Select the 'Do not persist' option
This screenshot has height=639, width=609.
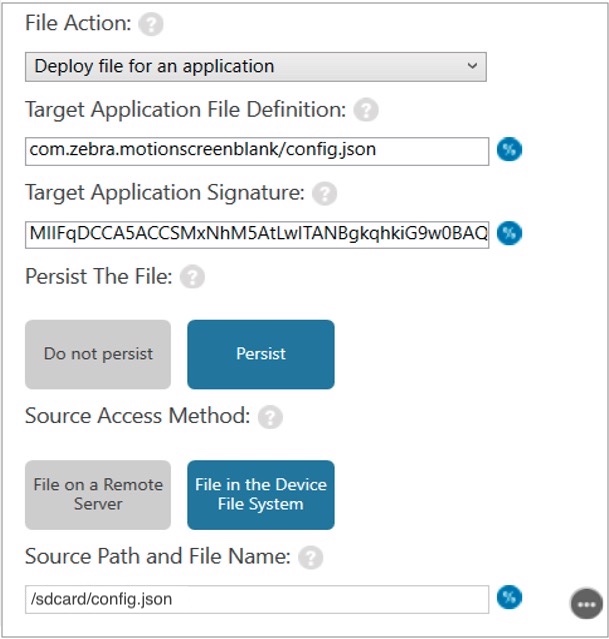[98, 354]
